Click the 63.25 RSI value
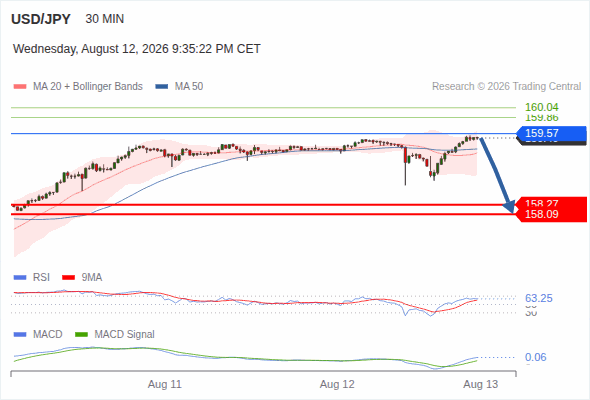 pos(538,298)
